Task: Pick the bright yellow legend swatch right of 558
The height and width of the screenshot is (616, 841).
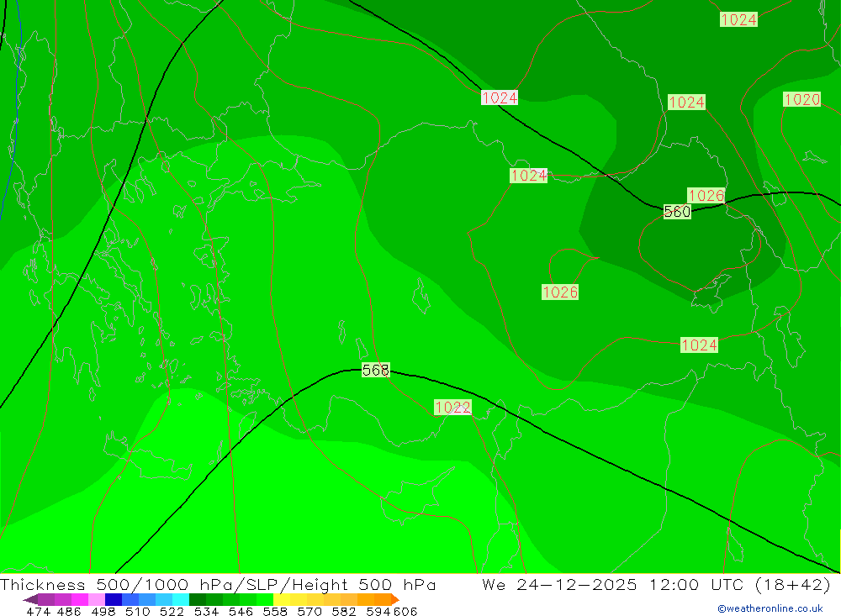Action: tap(282, 599)
